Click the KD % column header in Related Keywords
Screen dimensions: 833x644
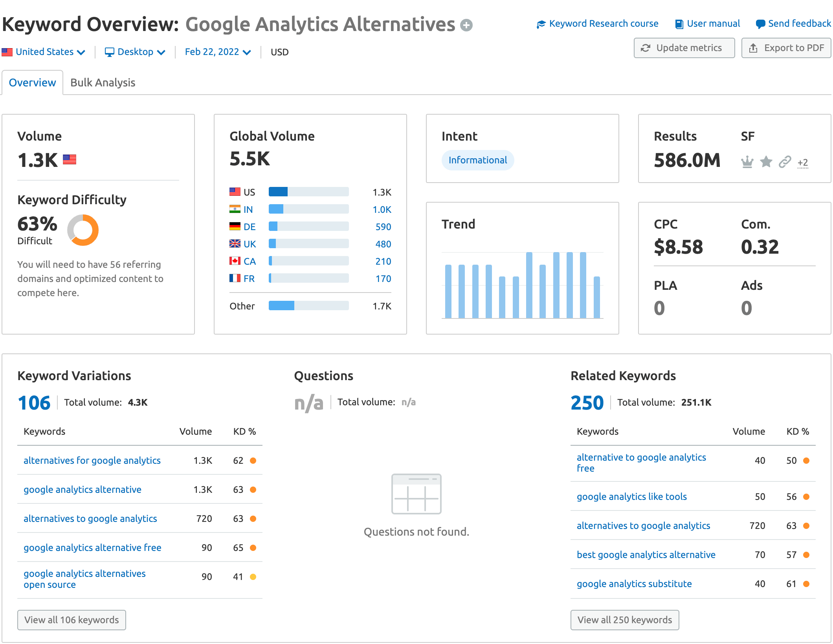click(x=798, y=431)
